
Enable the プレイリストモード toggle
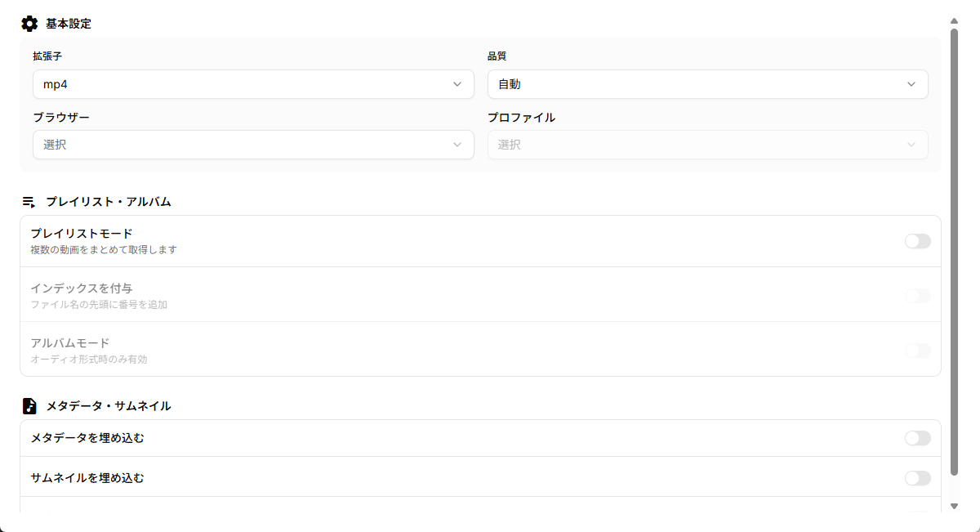(x=917, y=241)
